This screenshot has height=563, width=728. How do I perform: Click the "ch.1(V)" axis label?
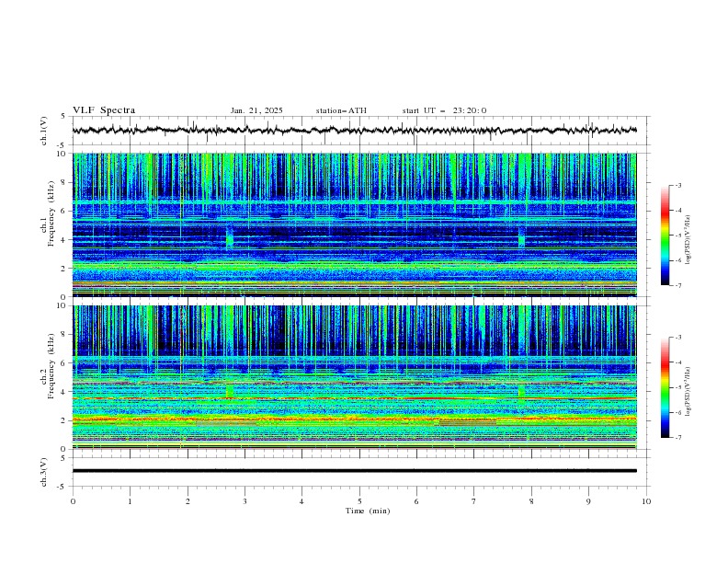point(44,131)
